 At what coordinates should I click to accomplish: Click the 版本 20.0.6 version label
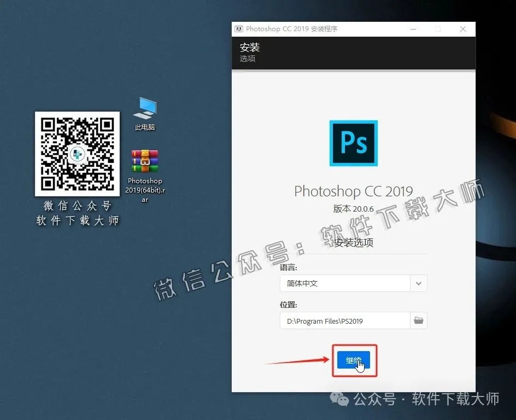[353, 209]
